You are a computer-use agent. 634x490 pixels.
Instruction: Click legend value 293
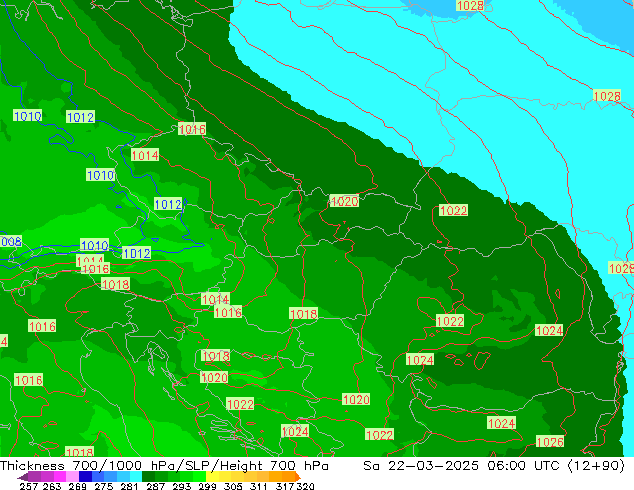tap(181, 486)
